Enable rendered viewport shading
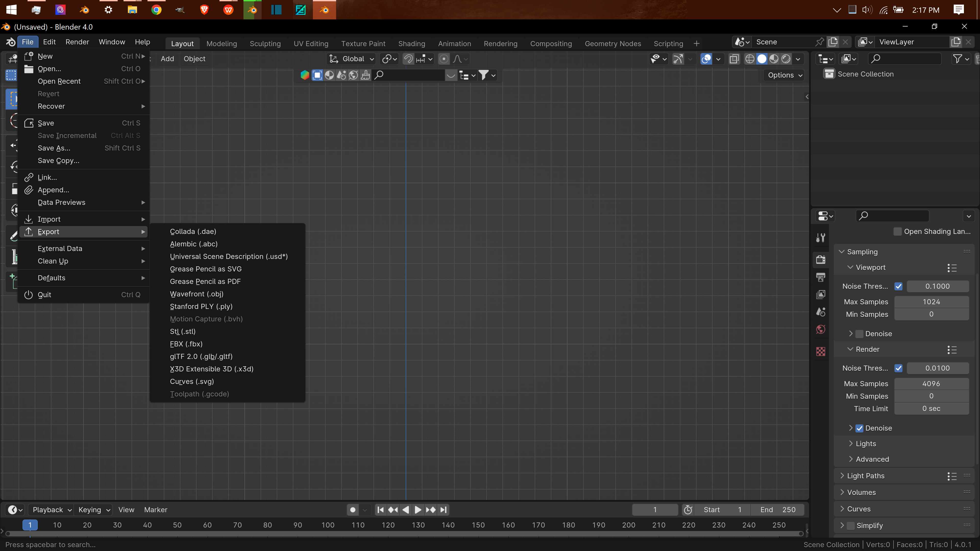This screenshot has height=551, width=980. [786, 59]
